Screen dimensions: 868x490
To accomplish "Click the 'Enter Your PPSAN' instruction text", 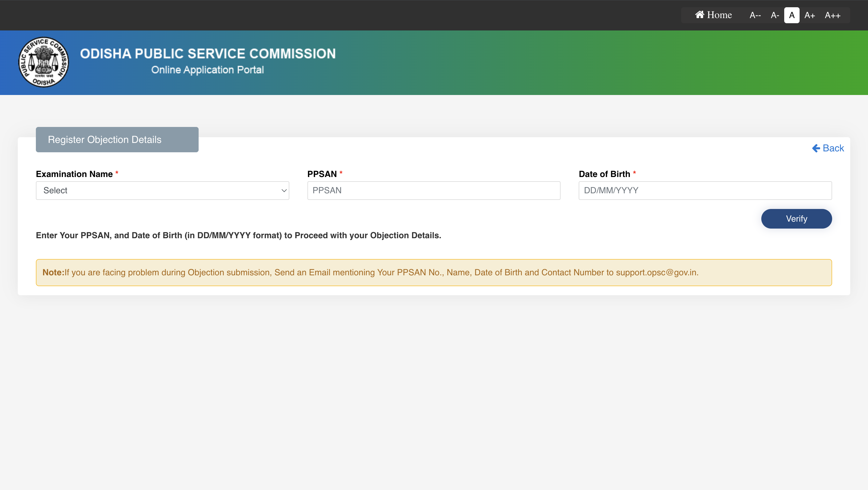I will [239, 236].
